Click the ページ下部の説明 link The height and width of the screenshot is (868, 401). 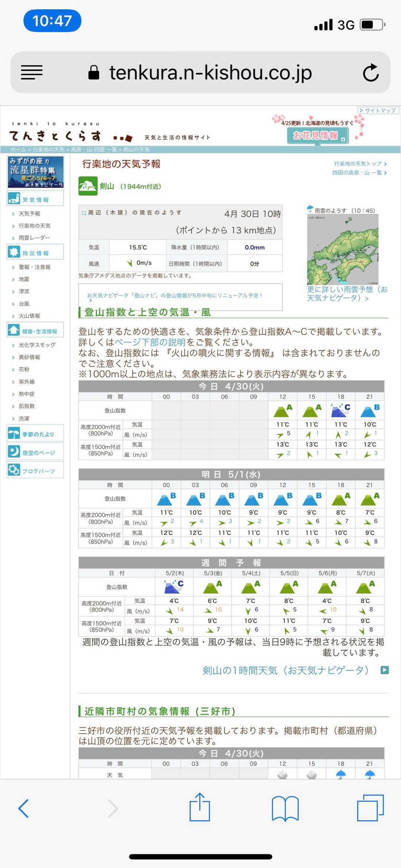(150, 342)
